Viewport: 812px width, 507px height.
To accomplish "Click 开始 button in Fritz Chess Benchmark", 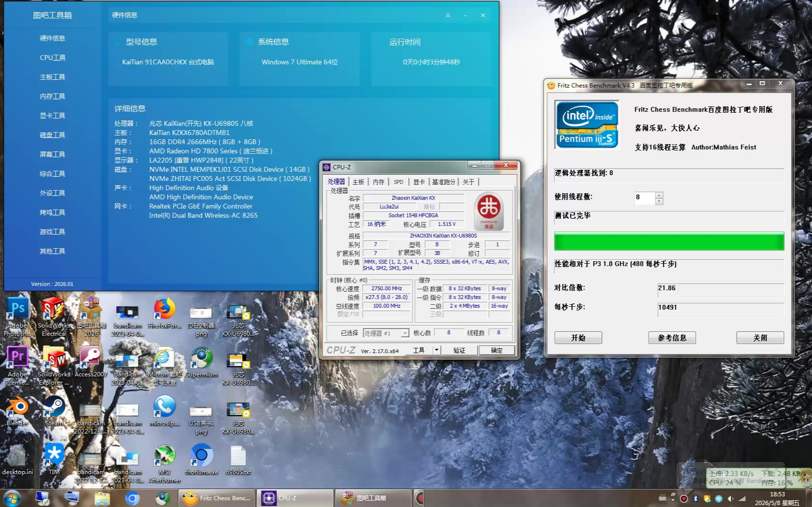I will pyautogui.click(x=578, y=338).
